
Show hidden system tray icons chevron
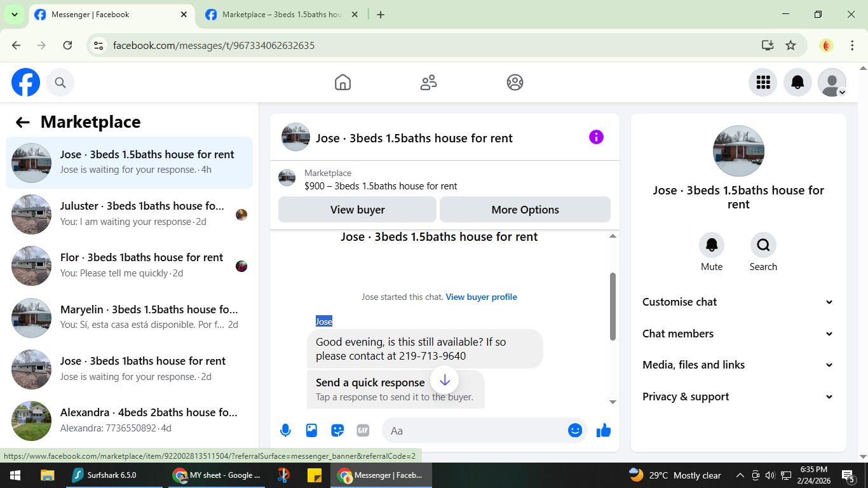click(740, 475)
